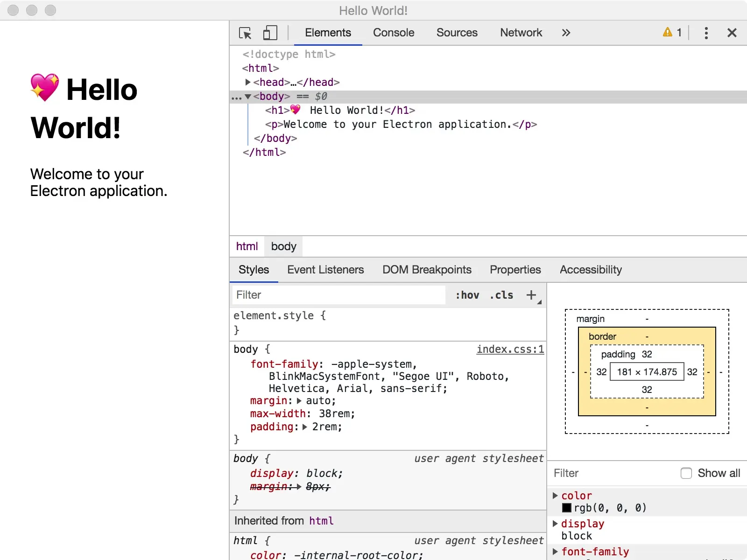Show more DevTools tabs chevron
This screenshot has width=747, height=560.
point(566,33)
